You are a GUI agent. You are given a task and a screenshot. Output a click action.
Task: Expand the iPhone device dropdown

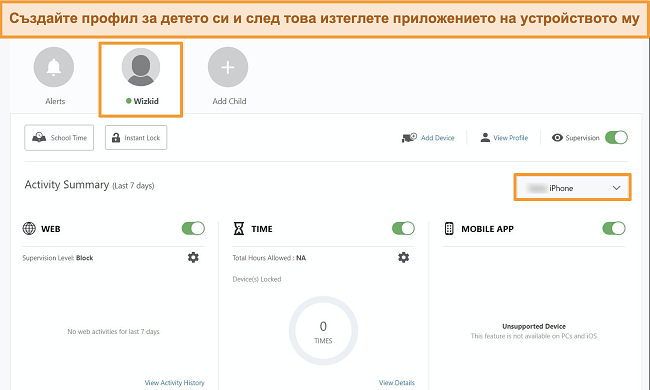(572, 188)
